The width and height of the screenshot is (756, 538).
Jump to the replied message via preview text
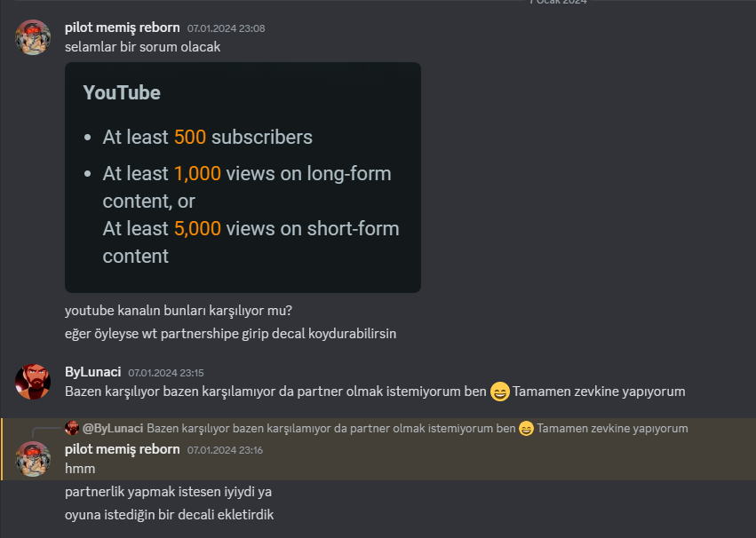coord(330,428)
